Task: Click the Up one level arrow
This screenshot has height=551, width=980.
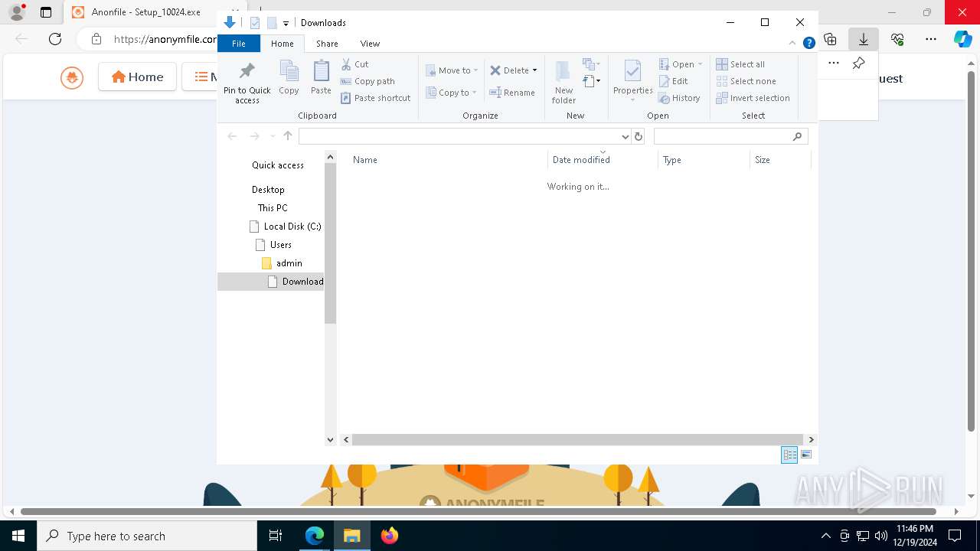Action: [288, 136]
